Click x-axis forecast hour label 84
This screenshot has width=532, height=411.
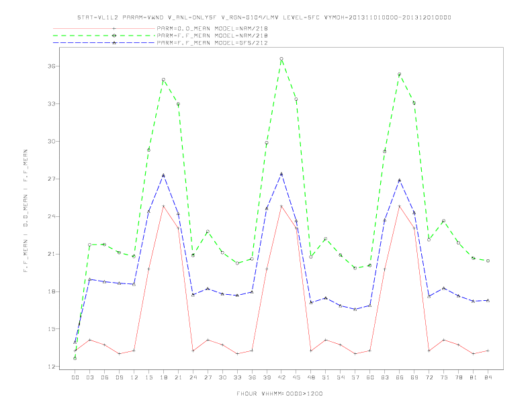click(x=488, y=377)
